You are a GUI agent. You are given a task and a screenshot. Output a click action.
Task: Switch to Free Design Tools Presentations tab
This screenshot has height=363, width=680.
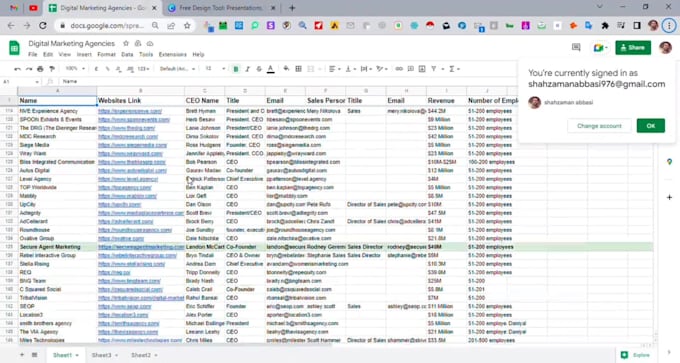click(221, 8)
